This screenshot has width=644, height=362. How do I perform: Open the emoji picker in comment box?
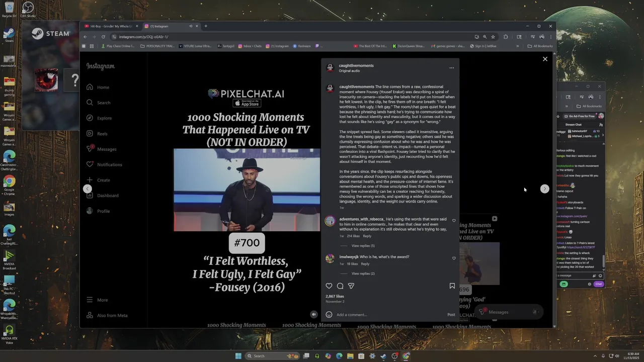pyautogui.click(x=329, y=315)
